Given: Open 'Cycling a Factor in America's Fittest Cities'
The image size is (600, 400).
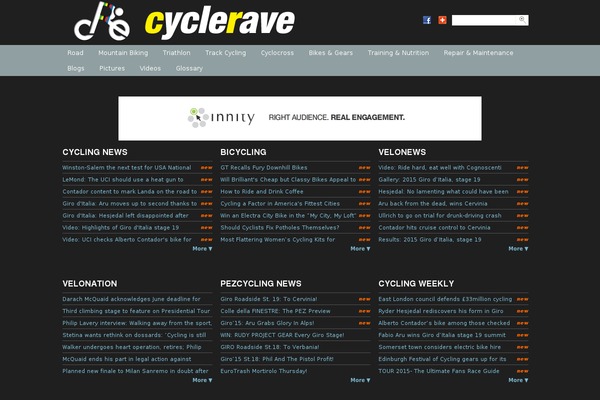Looking at the screenshot, I should (280, 204).
